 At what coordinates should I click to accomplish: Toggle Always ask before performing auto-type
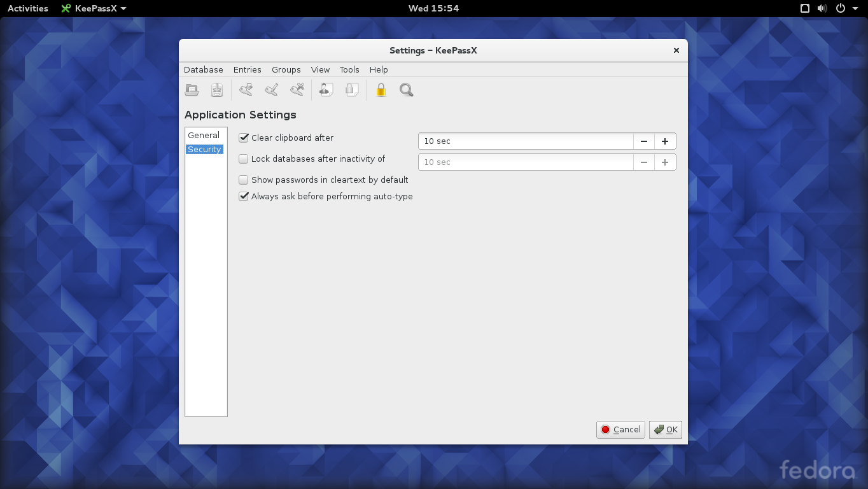[x=243, y=196]
